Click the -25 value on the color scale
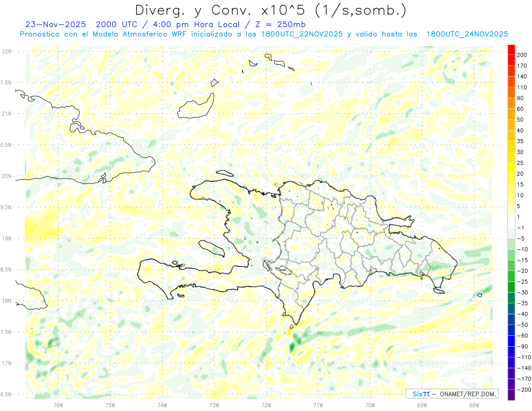Viewport: 532px width, 411px height. (522, 282)
